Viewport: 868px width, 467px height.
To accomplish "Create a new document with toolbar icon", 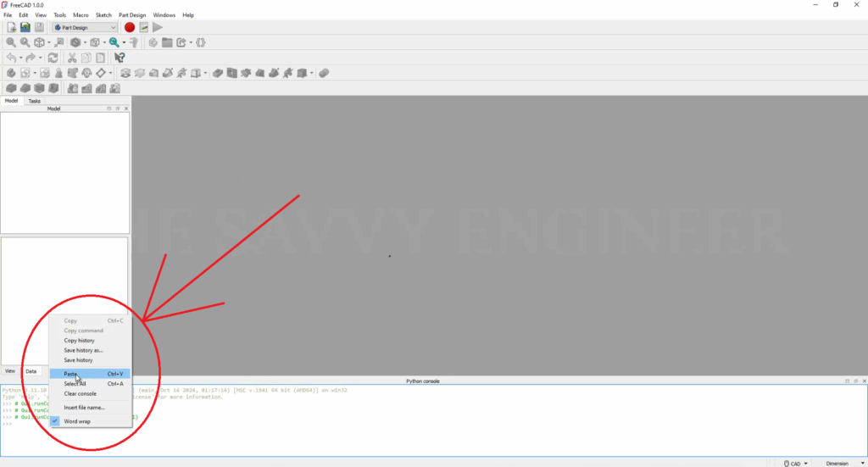I will point(12,28).
